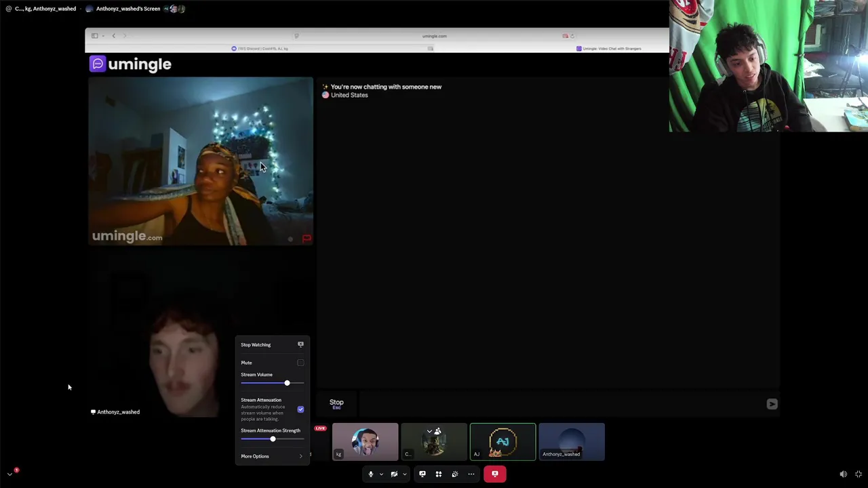Viewport: 868px width, 488px height.
Task: Click Safari sidebar toggle in shared screen
Action: [95, 36]
